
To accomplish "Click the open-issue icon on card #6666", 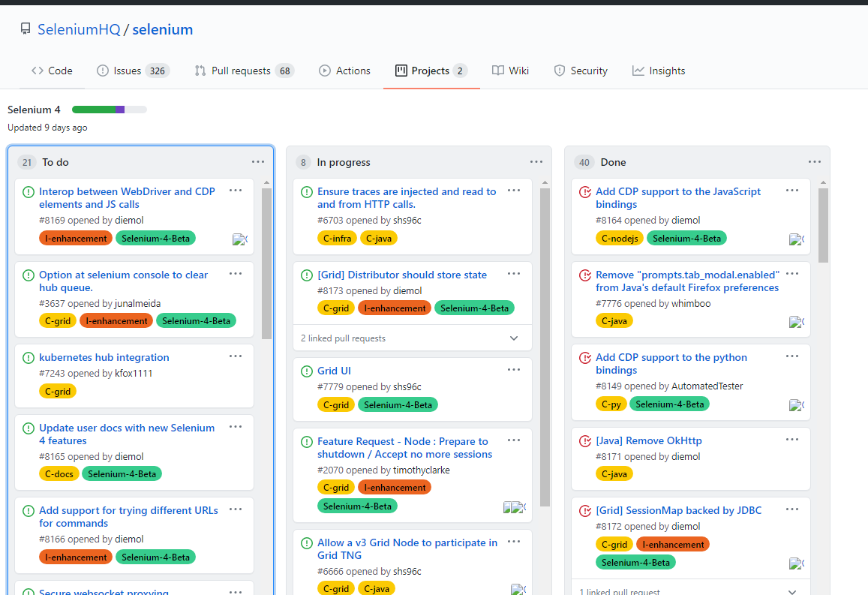I will [x=307, y=543].
